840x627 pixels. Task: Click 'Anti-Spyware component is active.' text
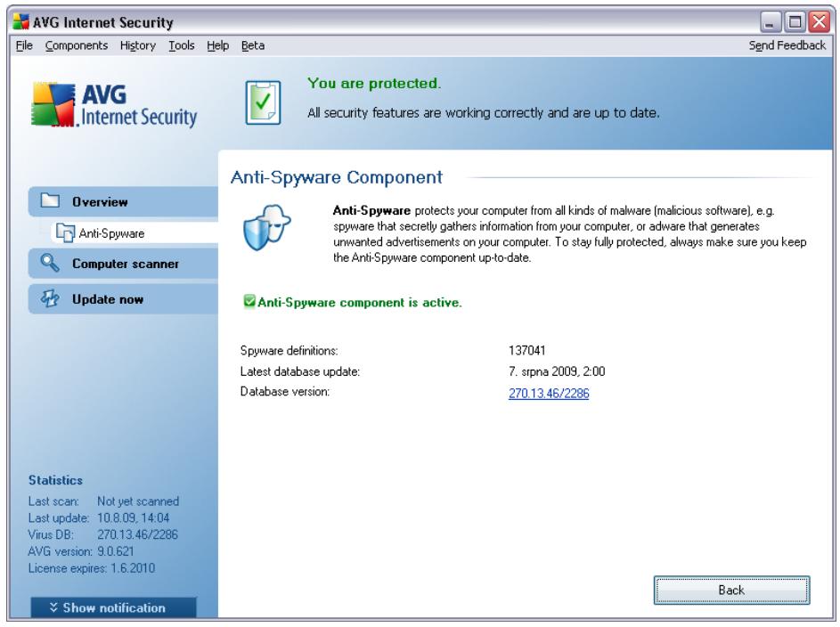(x=360, y=303)
